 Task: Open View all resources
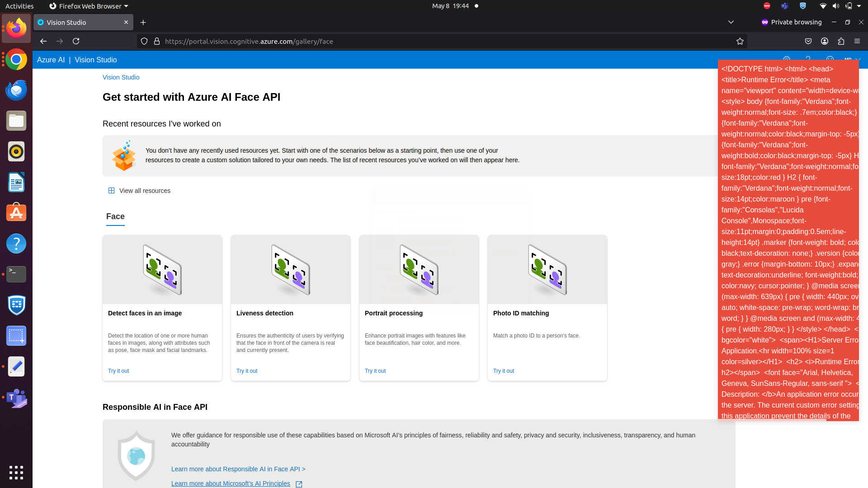(139, 191)
